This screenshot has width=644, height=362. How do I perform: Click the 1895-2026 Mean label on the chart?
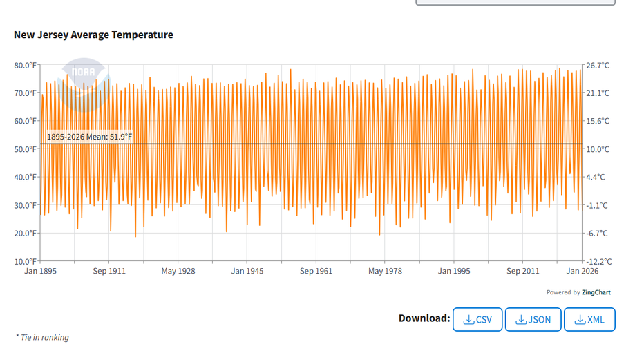(x=89, y=137)
